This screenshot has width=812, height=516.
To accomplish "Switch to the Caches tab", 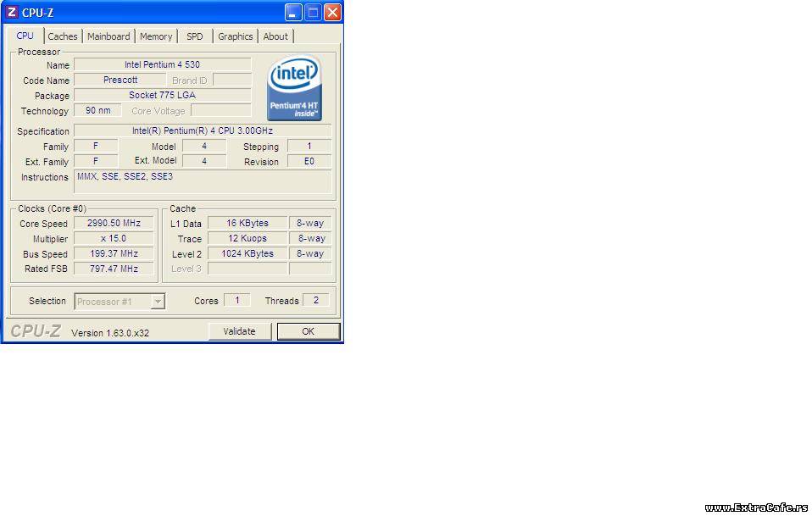I will [63, 36].
